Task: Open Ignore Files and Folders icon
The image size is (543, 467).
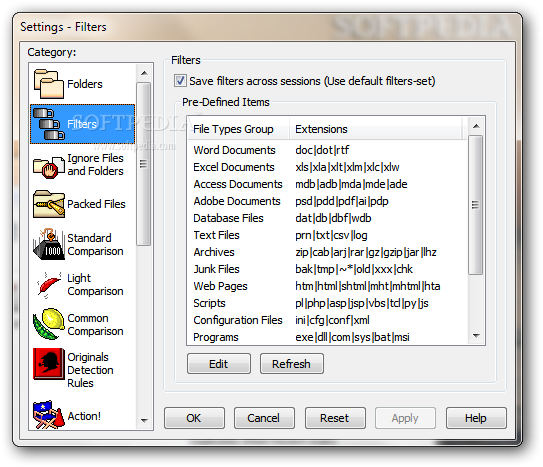Action: pyautogui.click(x=48, y=167)
